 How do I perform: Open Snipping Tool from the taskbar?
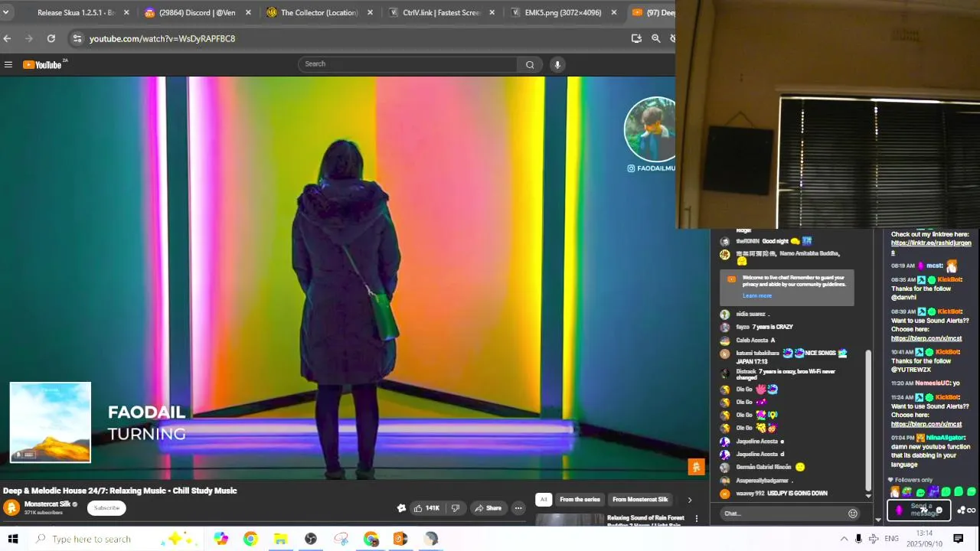[x=341, y=539]
